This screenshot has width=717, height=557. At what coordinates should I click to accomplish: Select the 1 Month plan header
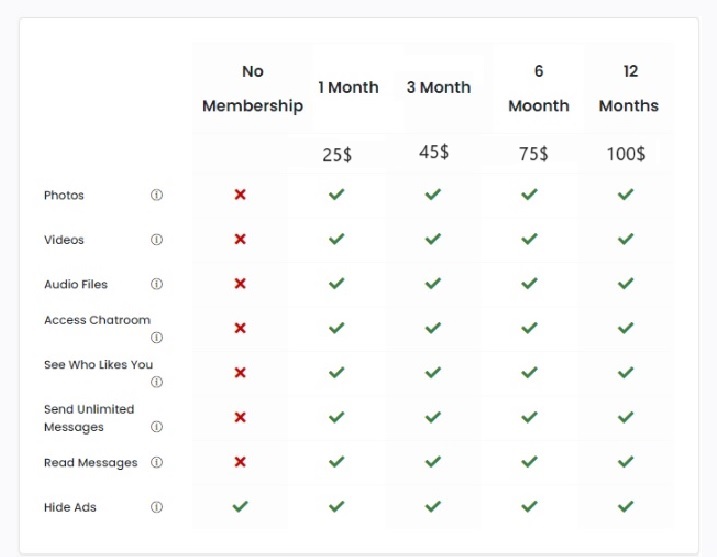(348, 88)
